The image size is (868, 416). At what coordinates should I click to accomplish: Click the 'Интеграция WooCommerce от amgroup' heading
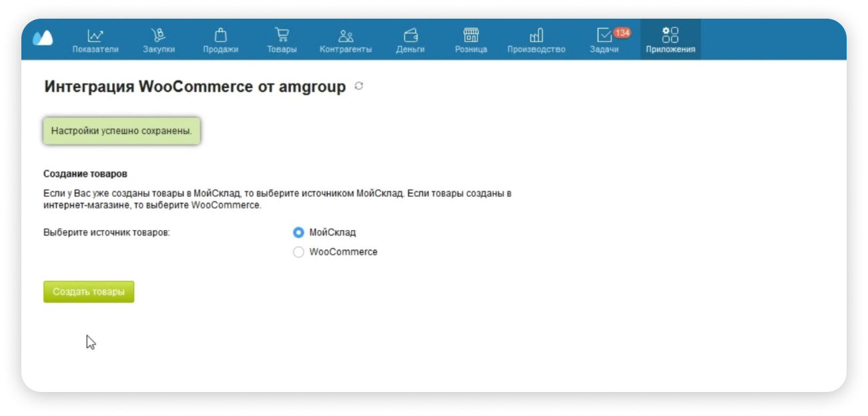click(195, 87)
